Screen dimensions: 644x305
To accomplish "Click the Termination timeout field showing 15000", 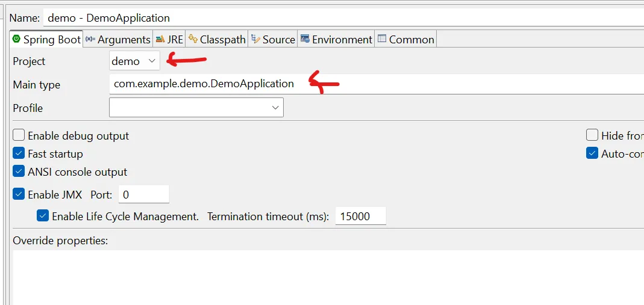I will (361, 216).
